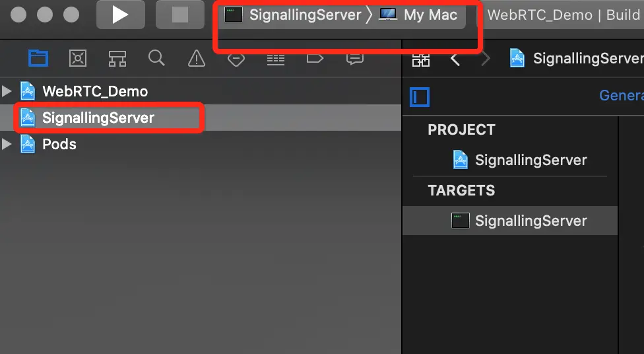
Task: Choose My Mac run destination
Action: pos(418,15)
